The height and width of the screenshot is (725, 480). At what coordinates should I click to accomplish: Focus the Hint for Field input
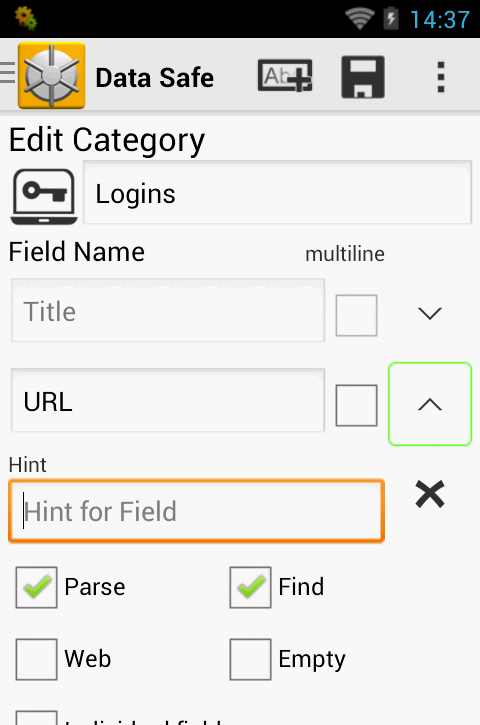pos(197,511)
